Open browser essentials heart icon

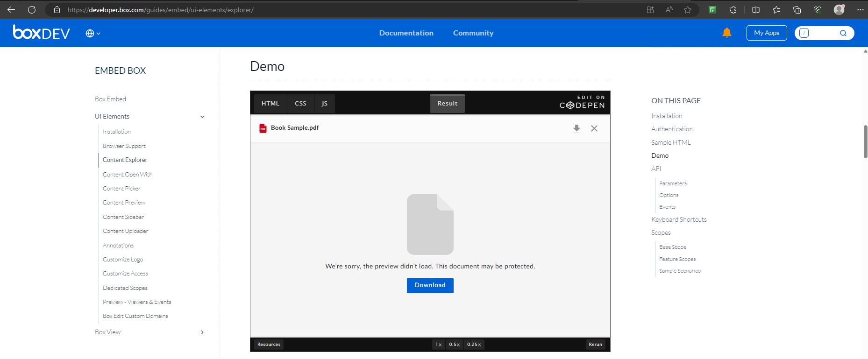click(818, 9)
